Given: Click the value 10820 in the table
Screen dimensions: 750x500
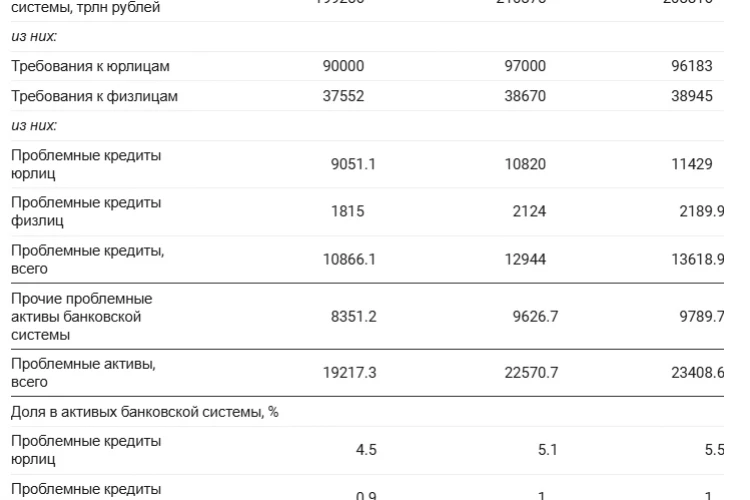Looking at the screenshot, I should pyautogui.click(x=525, y=164).
